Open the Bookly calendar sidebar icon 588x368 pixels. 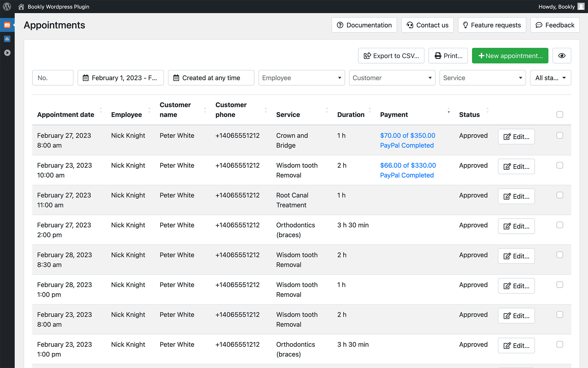tap(7, 25)
